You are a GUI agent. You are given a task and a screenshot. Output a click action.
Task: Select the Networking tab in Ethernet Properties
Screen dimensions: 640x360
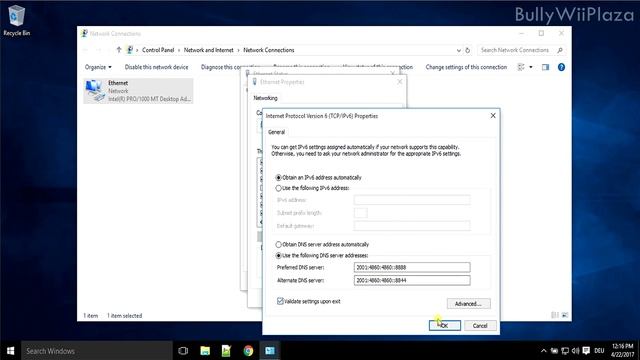coord(265,98)
